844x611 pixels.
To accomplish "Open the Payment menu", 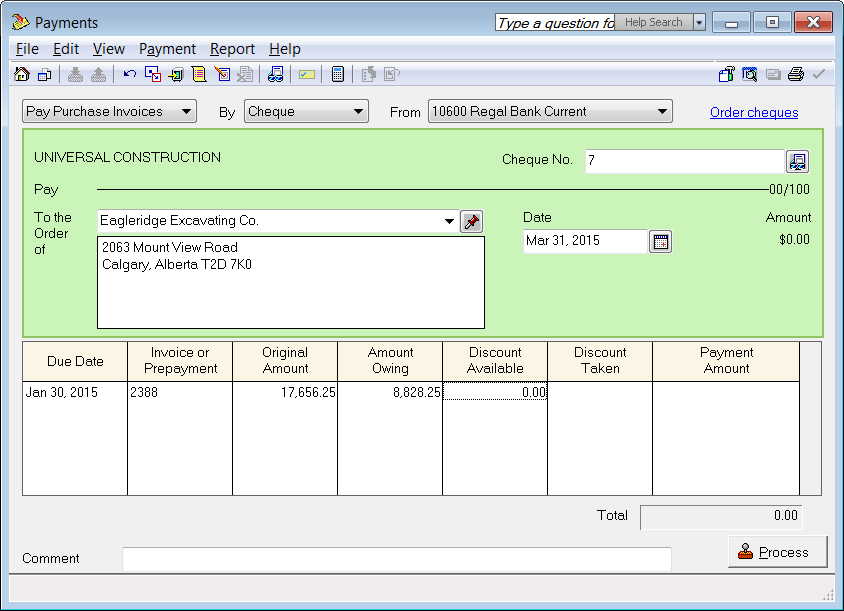I will 167,49.
